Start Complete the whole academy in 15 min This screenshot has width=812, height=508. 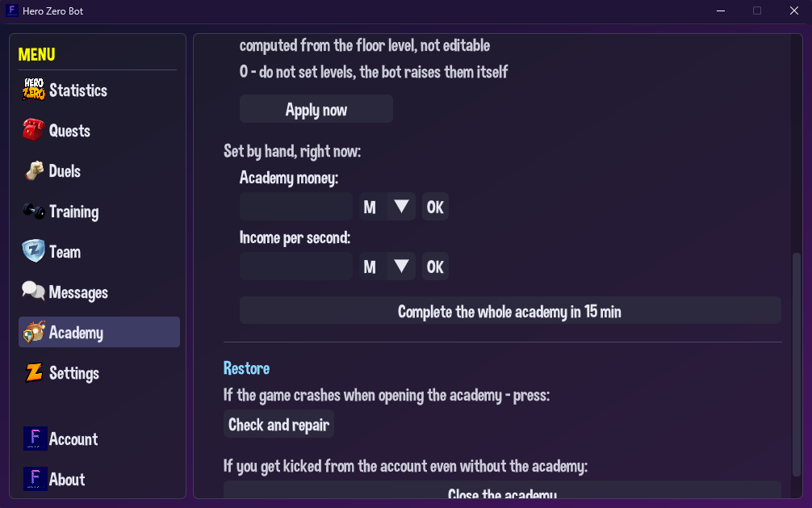coord(510,310)
